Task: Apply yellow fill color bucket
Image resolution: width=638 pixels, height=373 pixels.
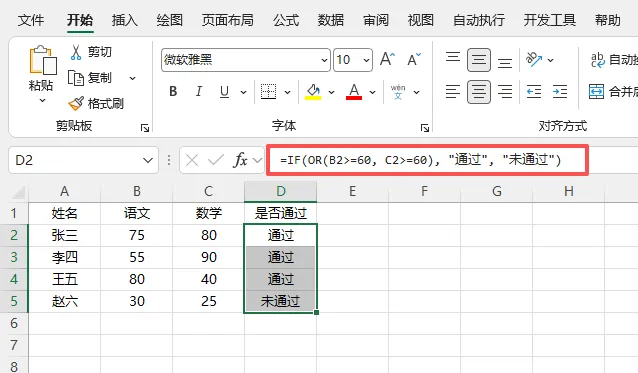Action: (x=313, y=92)
